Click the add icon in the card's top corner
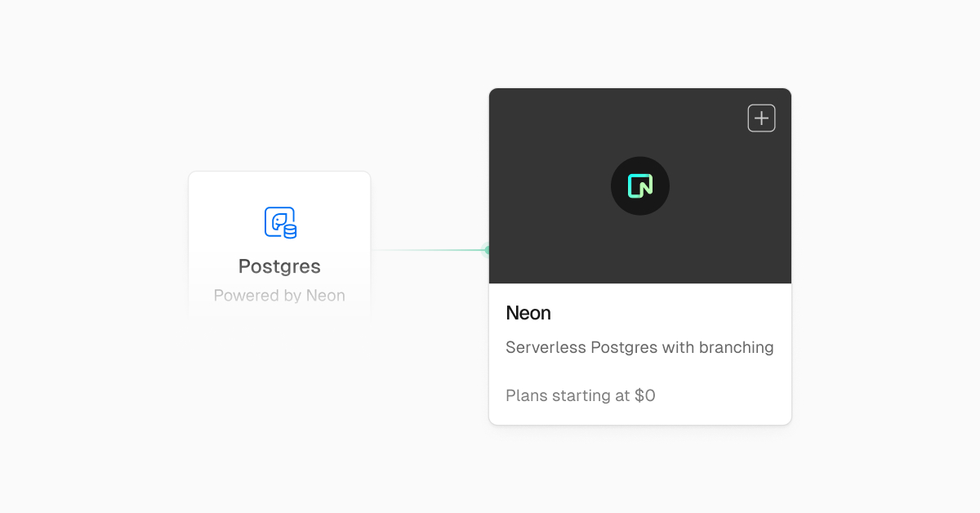 [761, 118]
